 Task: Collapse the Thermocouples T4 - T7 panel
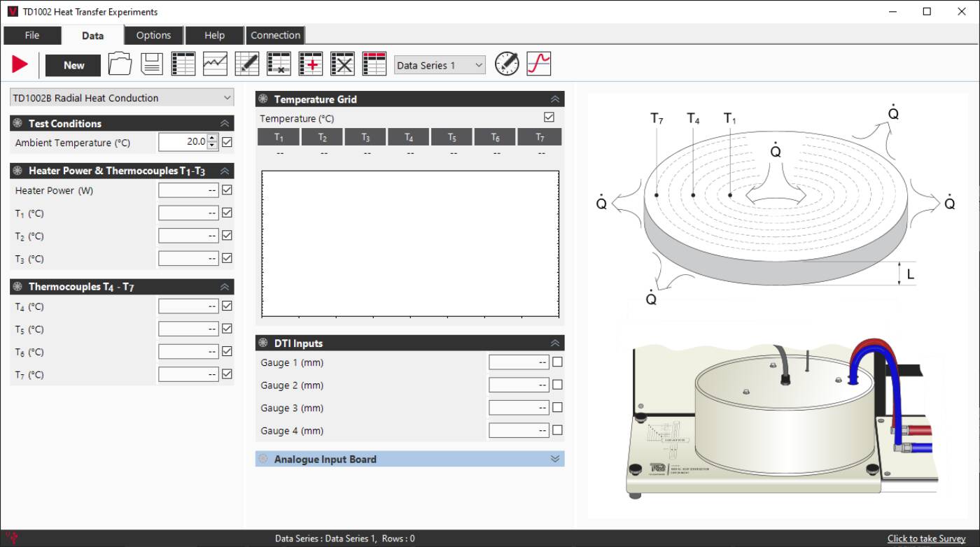click(224, 286)
